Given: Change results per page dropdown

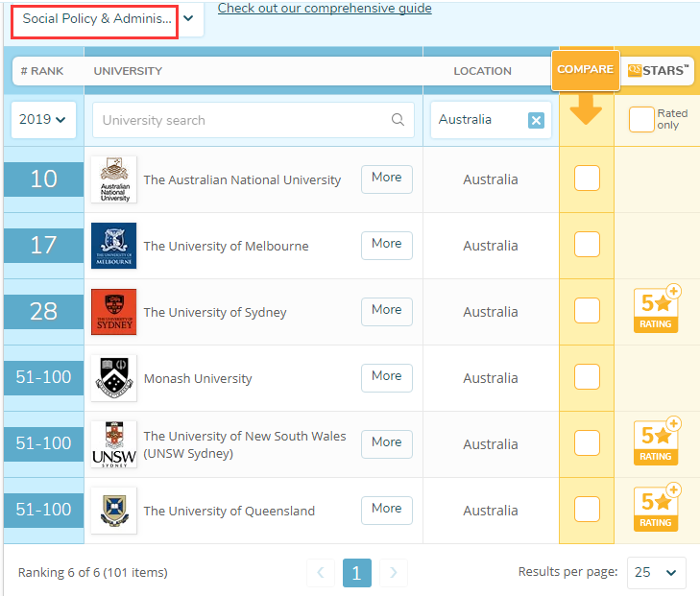Looking at the screenshot, I should pos(656,572).
